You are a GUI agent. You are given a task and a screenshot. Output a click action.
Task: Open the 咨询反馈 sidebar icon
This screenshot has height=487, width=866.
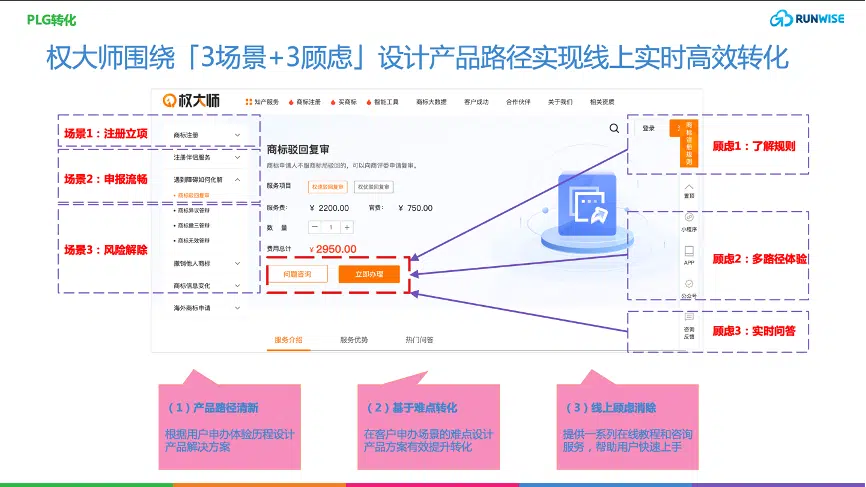coord(689,317)
